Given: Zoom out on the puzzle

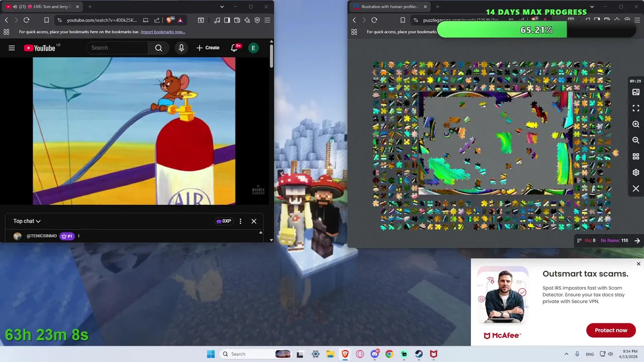Looking at the screenshot, I should 636,140.
